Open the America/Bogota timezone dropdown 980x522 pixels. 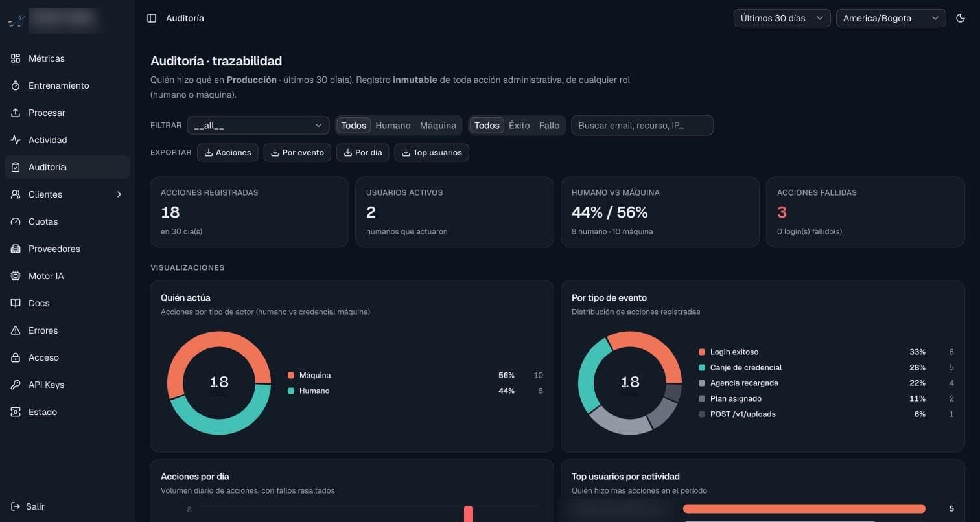891,18
